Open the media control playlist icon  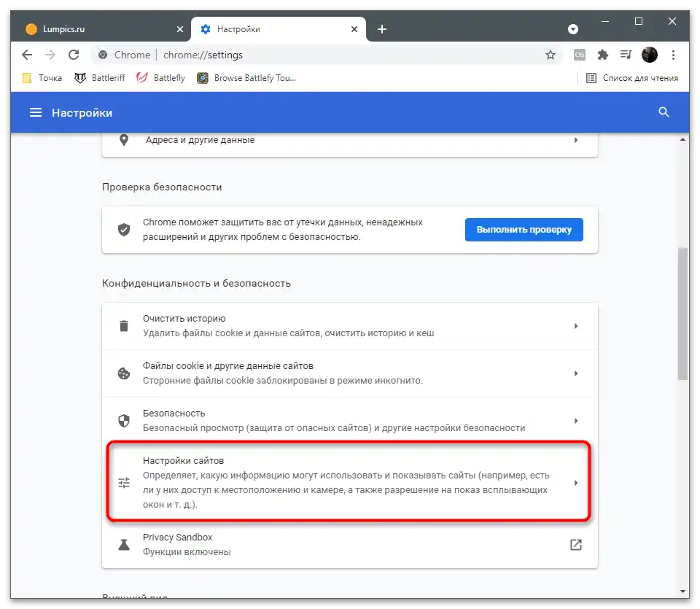pos(626,55)
